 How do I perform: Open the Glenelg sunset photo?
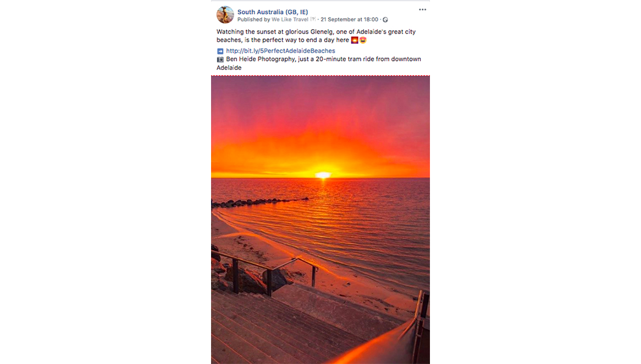coord(320,220)
